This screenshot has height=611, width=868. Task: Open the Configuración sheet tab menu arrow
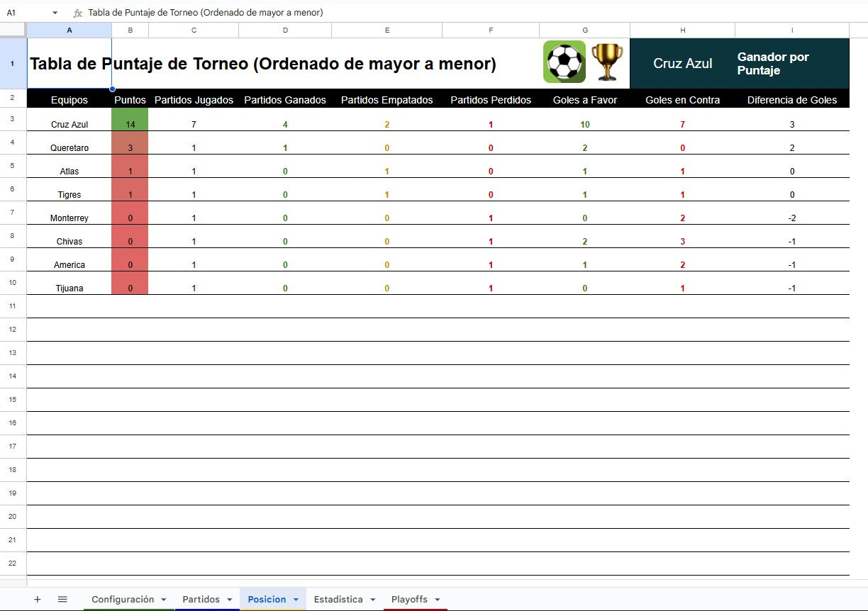(x=163, y=599)
